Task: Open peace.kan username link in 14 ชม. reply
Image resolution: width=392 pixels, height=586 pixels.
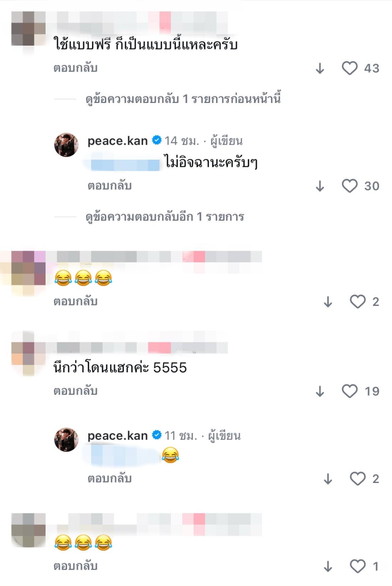Action: pos(118,141)
